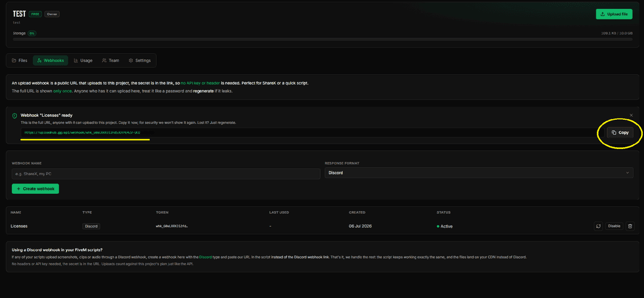Click the 109.1 KB / 10.0 GB storage text

click(x=617, y=33)
